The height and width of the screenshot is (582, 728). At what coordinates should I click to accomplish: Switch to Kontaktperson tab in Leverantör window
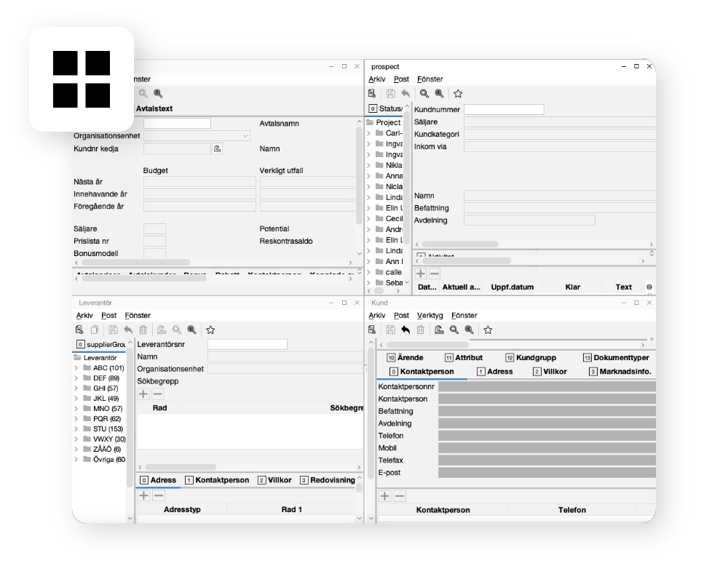[x=217, y=480]
